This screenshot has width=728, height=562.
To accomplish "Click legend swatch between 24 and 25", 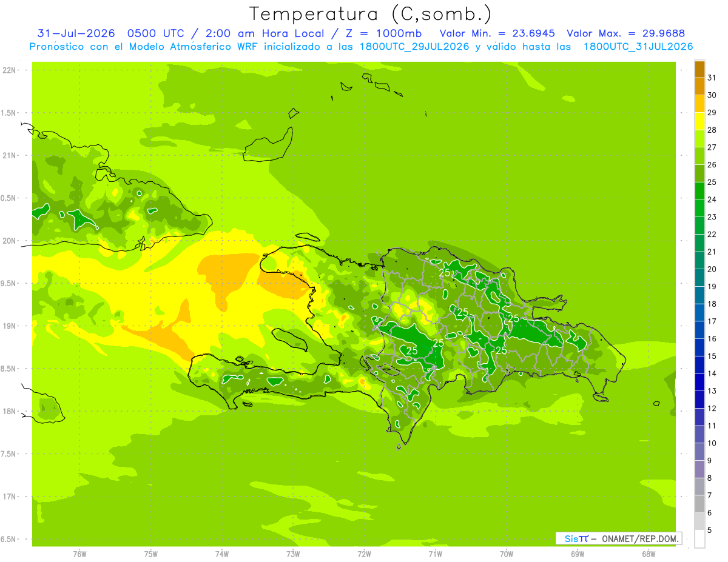I will tap(699, 190).
